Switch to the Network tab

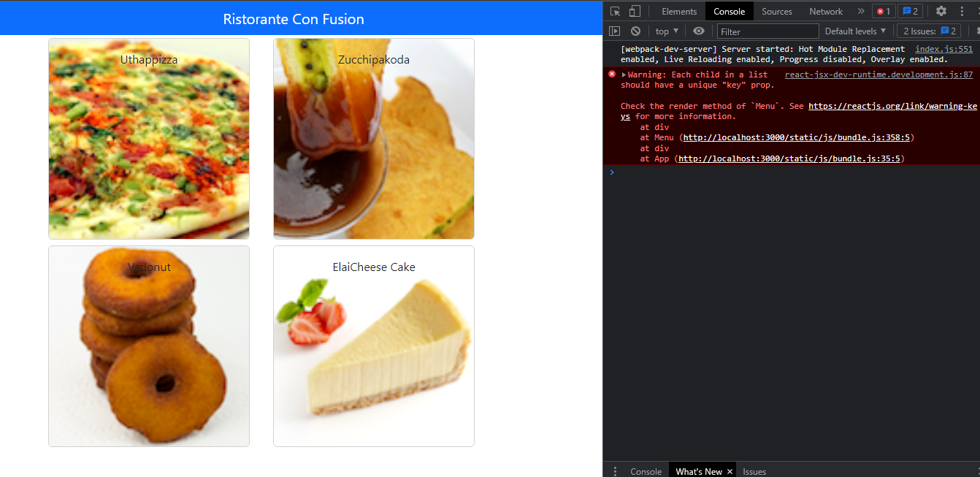(x=826, y=11)
